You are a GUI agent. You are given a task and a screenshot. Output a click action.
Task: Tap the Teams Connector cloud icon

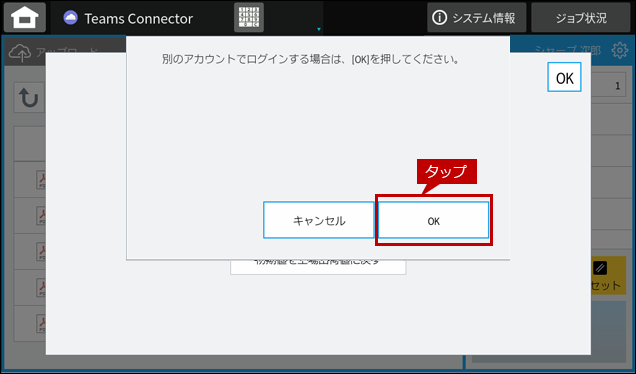point(71,18)
